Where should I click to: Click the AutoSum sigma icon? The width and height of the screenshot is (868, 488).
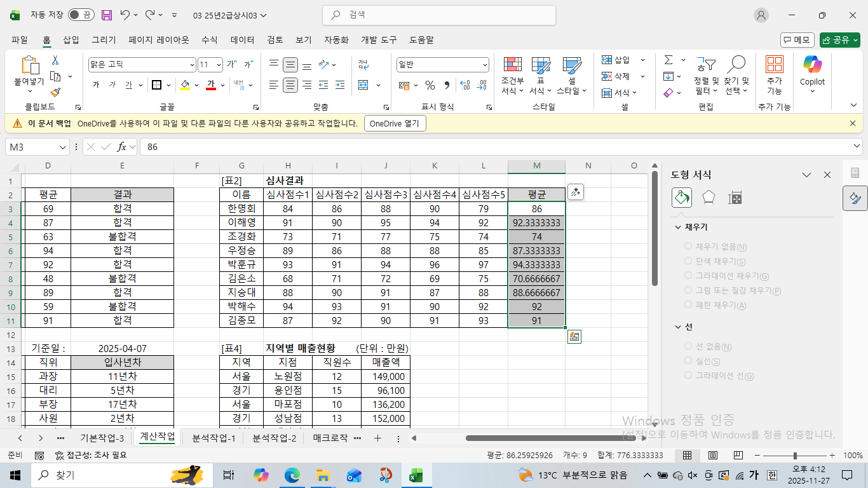click(668, 60)
